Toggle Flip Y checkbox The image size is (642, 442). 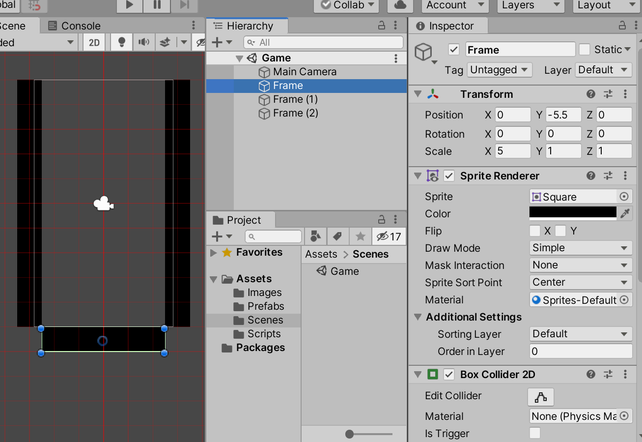tap(561, 231)
